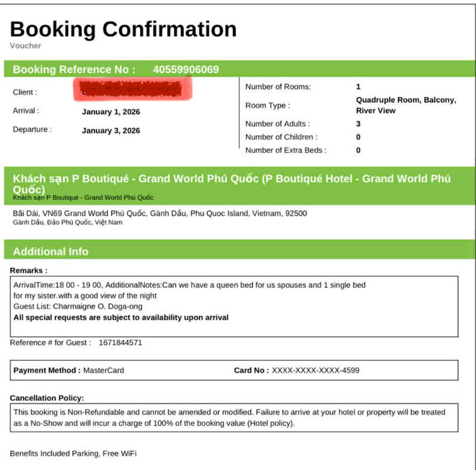Select booking reference number 40559906069
The height and width of the screenshot is (470, 476).
[185, 69]
